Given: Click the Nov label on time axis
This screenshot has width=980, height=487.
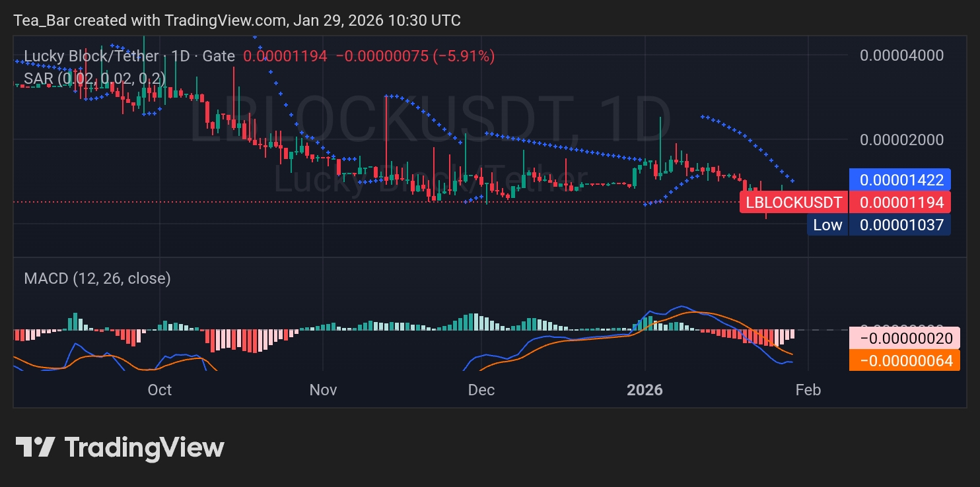Looking at the screenshot, I should tap(323, 390).
